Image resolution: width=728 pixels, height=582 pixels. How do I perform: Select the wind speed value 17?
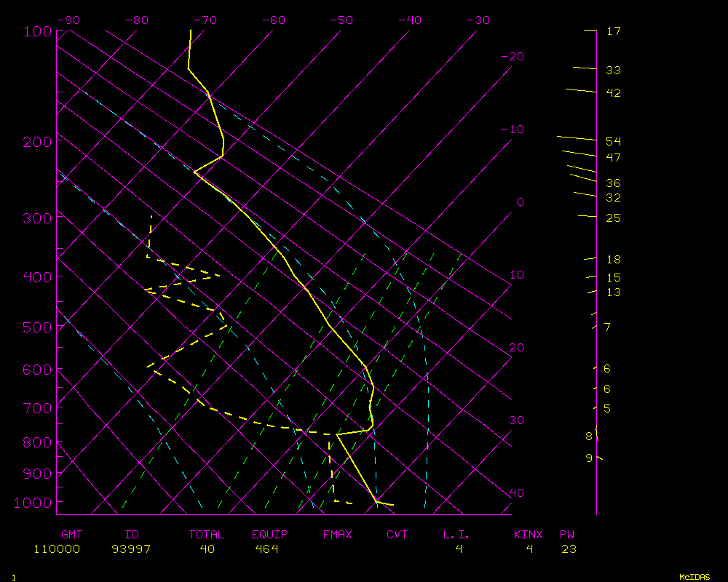(613, 31)
